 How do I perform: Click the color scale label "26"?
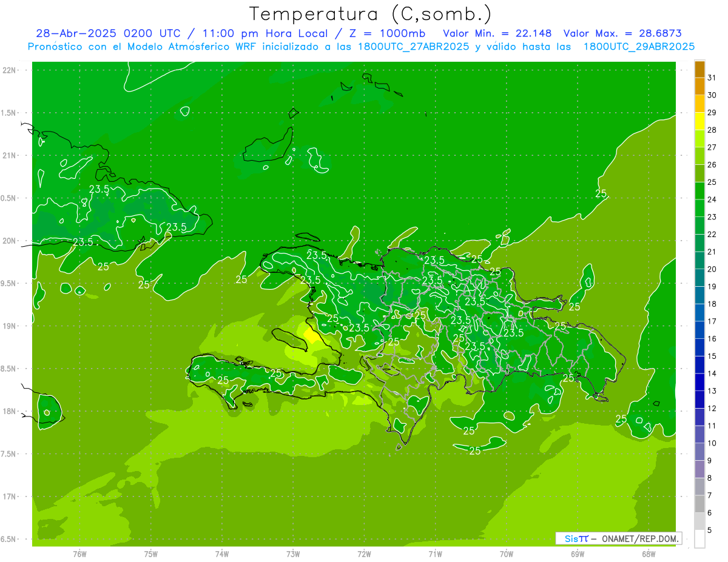712,165
